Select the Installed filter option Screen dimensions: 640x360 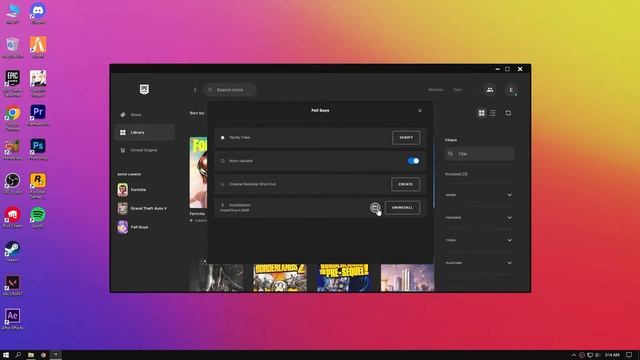[456, 174]
